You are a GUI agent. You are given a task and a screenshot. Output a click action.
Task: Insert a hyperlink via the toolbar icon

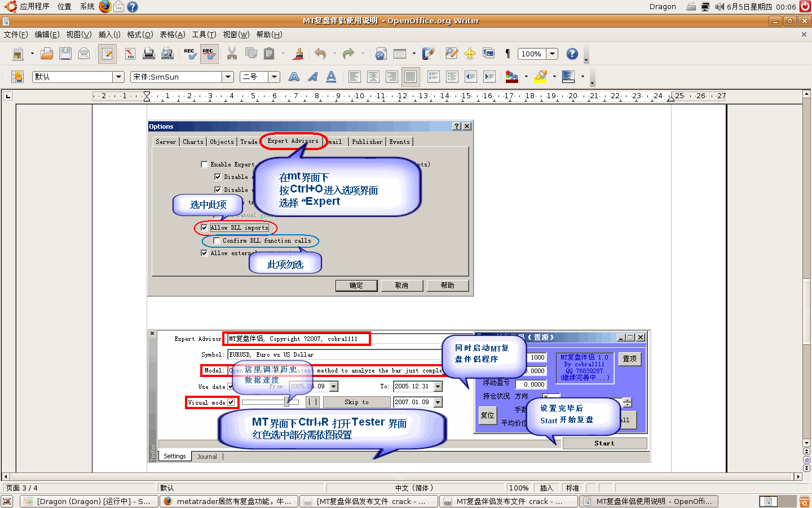381,54
